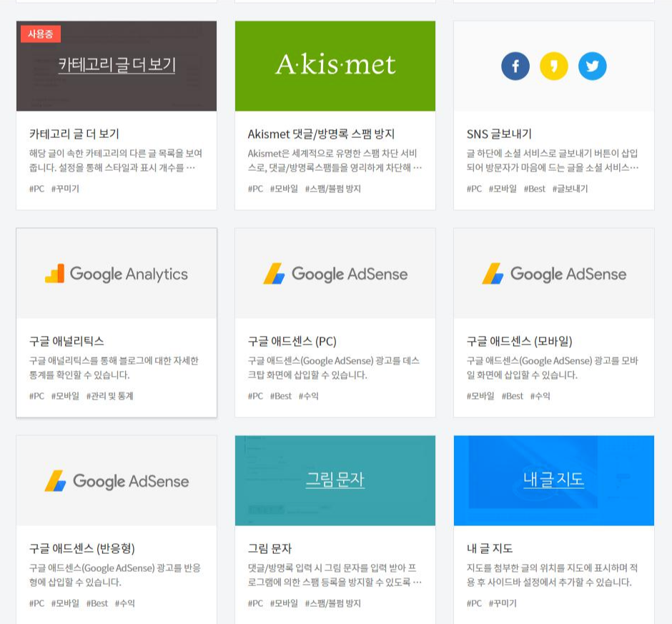Click the AdSense logo on 구글 애드센스 (반응형) card
The height and width of the screenshot is (624, 672).
pos(117,481)
